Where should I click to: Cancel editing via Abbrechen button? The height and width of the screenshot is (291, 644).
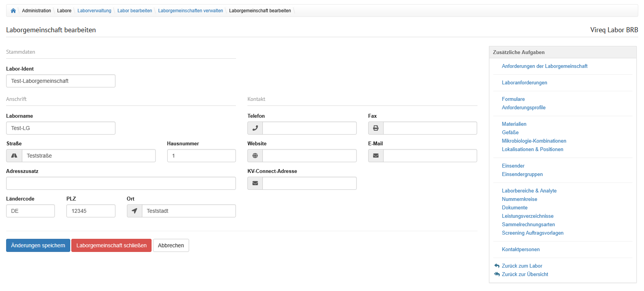(171, 245)
